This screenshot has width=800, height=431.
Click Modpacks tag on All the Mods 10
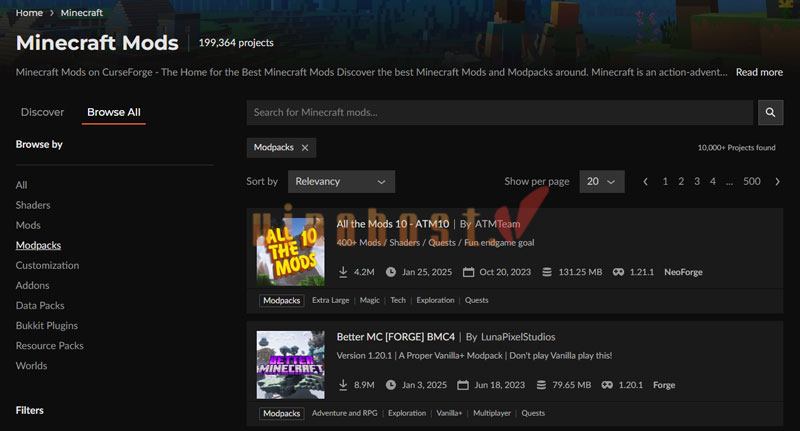pos(282,300)
